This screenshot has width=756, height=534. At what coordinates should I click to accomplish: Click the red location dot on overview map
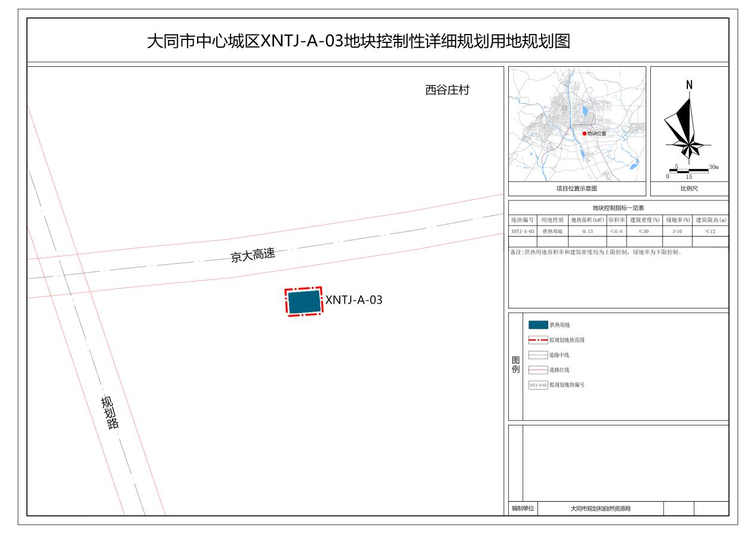[x=585, y=134]
